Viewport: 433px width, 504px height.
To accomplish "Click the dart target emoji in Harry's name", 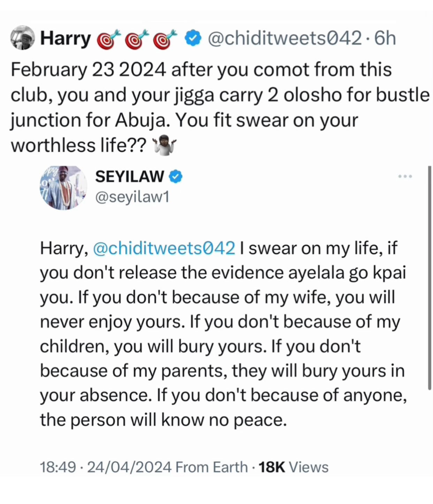I will point(106,38).
